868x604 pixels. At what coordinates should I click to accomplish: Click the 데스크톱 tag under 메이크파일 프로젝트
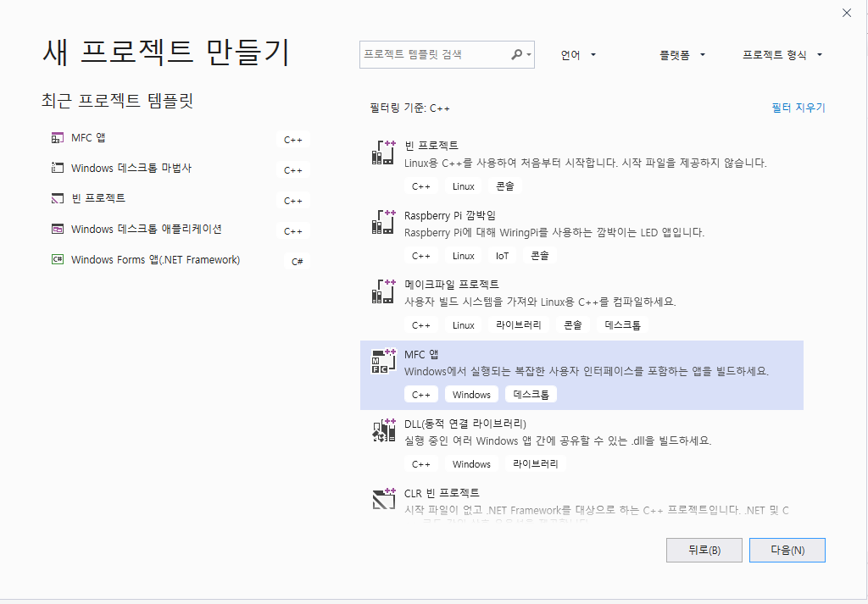click(x=622, y=325)
